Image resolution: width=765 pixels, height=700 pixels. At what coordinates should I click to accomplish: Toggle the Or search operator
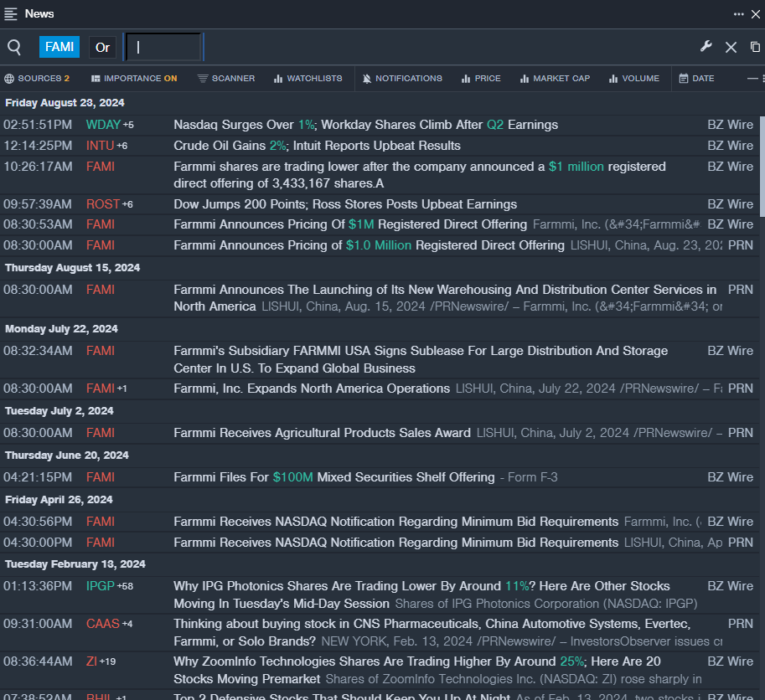[x=102, y=48]
